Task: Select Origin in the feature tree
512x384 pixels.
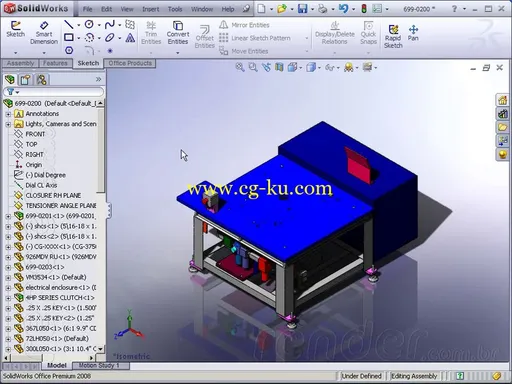Action: click(34, 165)
